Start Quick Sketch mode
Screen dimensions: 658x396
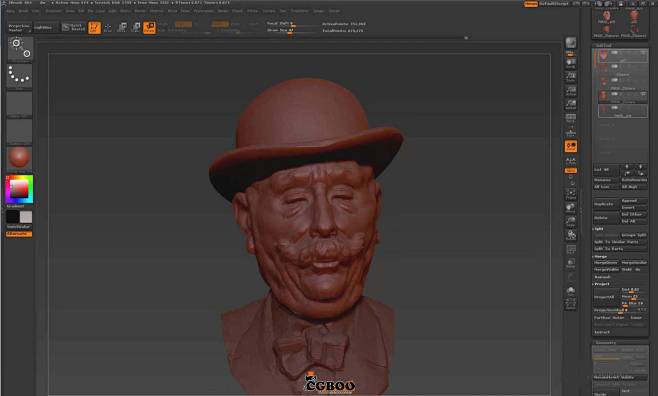click(73, 27)
